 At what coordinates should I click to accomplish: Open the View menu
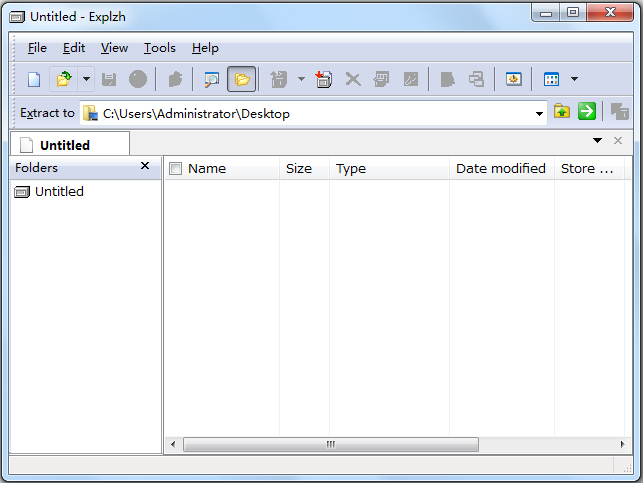[114, 48]
